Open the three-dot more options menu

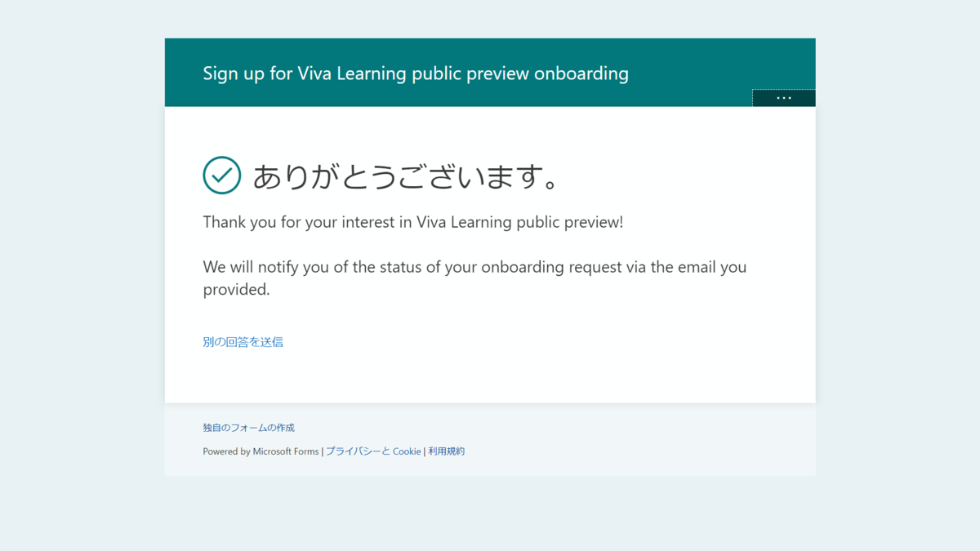coord(784,98)
